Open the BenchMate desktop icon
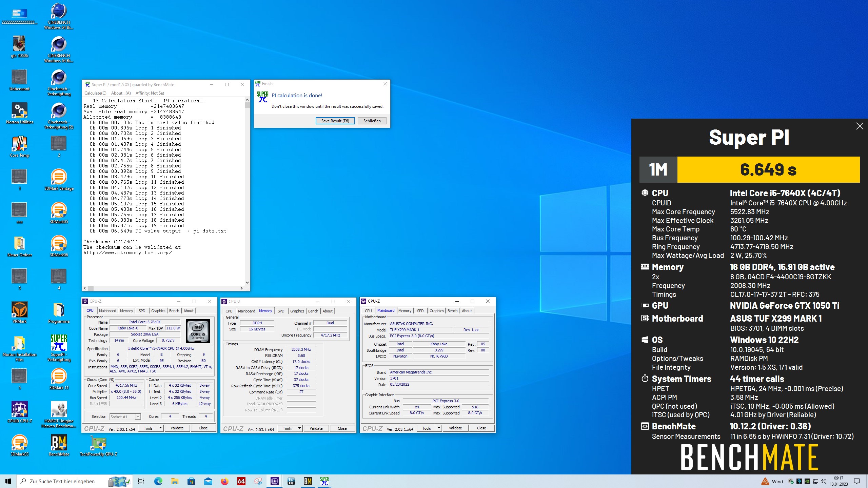The image size is (868, 488). [59, 445]
